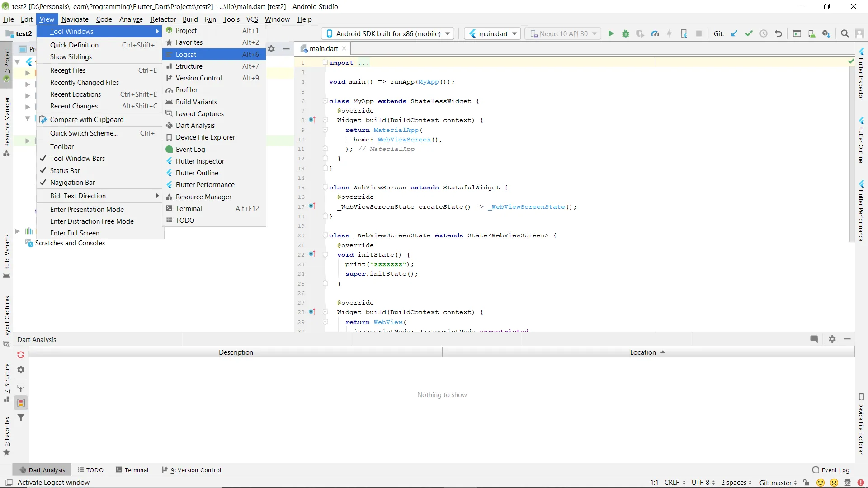Open the Dart Analysis panel icon
This screenshot has height=488, width=868.
click(x=23, y=470)
